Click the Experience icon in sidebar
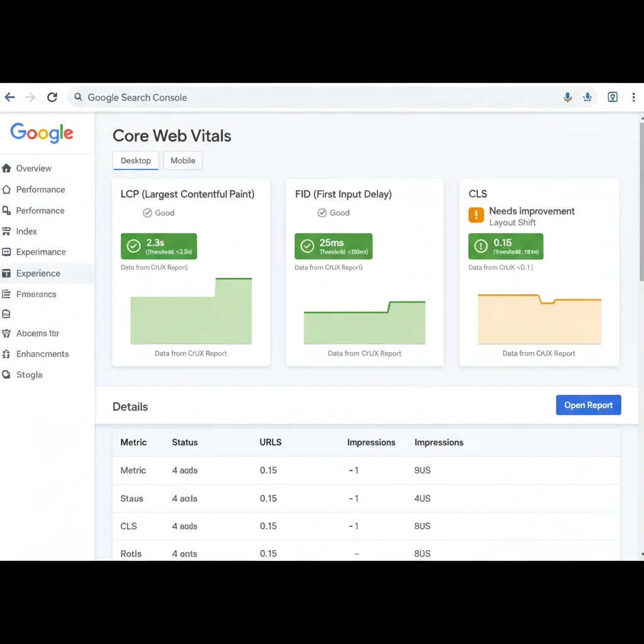The height and width of the screenshot is (644, 644). click(6, 273)
